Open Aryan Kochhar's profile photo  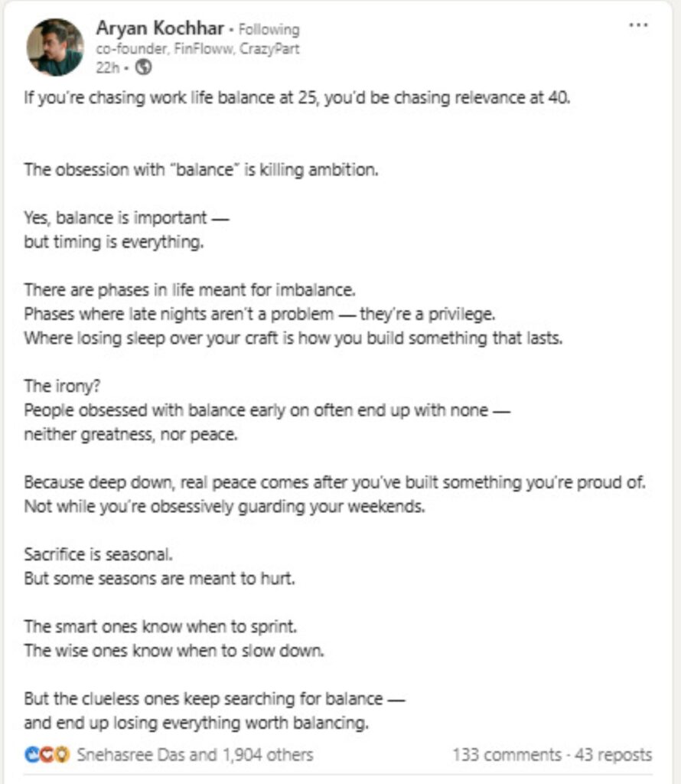pyautogui.click(x=55, y=47)
